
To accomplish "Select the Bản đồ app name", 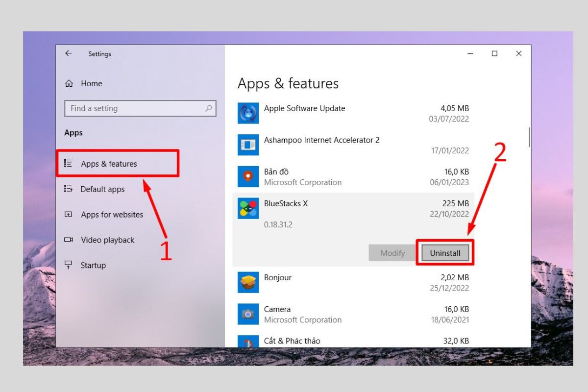I will coord(276,171).
